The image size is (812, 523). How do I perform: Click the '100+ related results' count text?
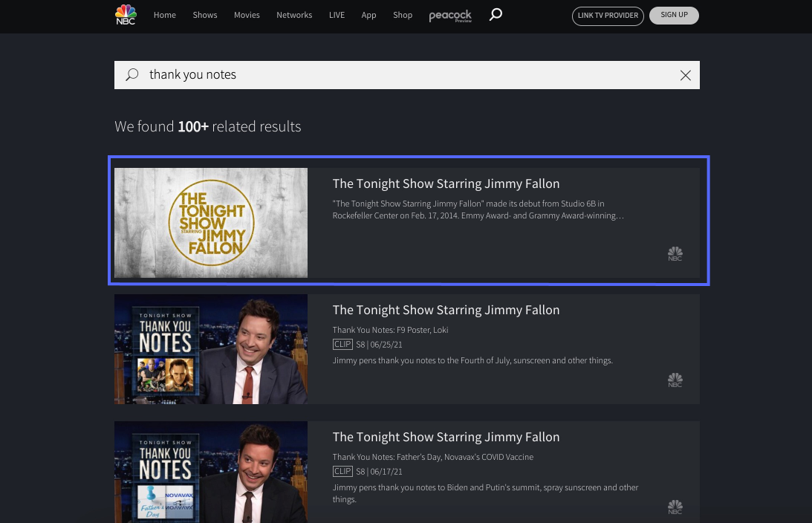point(239,126)
